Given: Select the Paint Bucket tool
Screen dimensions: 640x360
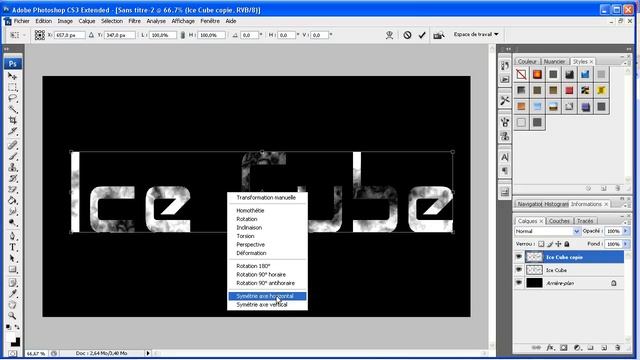Looking at the screenshot, I should [x=13, y=200].
